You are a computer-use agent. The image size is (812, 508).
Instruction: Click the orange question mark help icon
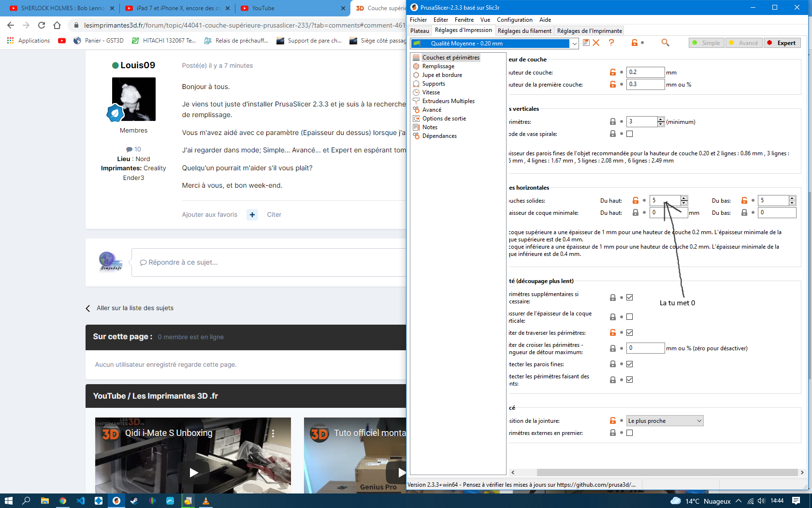pos(611,43)
